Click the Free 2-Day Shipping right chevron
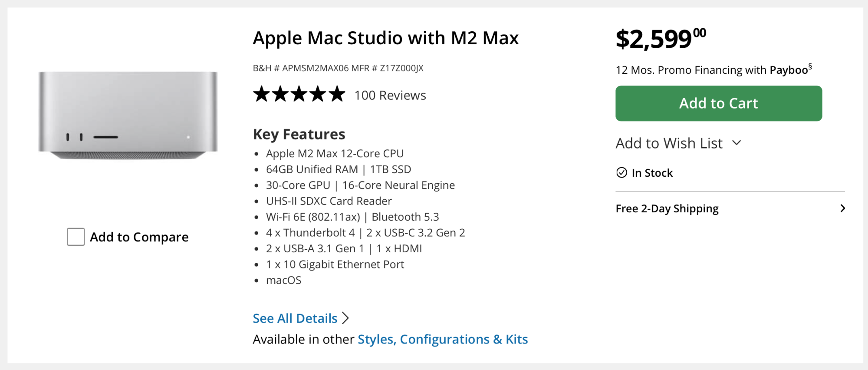 click(x=842, y=208)
